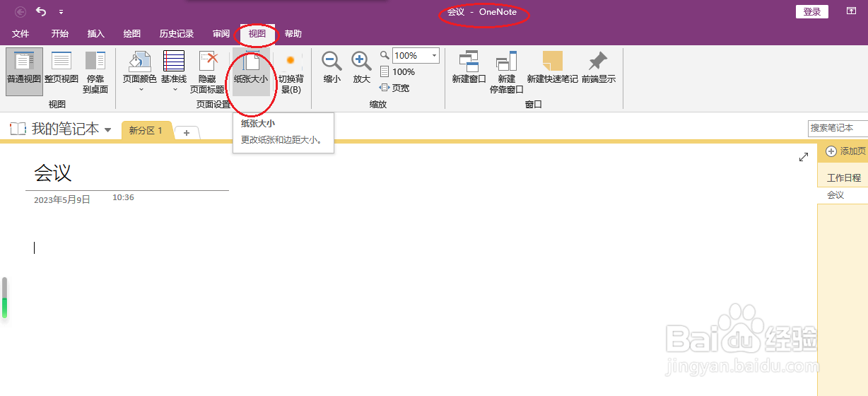Select 普通视图 (Normal View)
The image size is (868, 396).
(x=24, y=71)
